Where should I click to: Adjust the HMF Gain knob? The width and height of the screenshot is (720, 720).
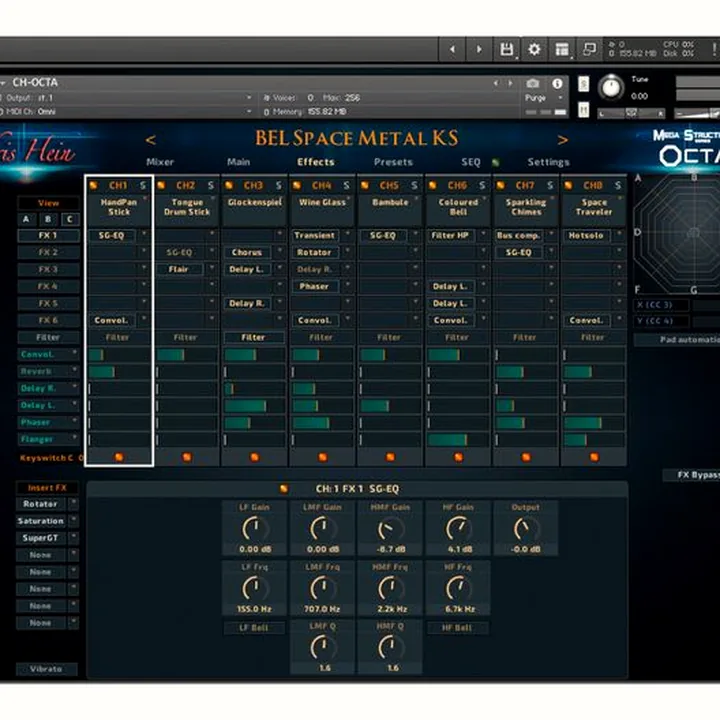tap(390, 529)
